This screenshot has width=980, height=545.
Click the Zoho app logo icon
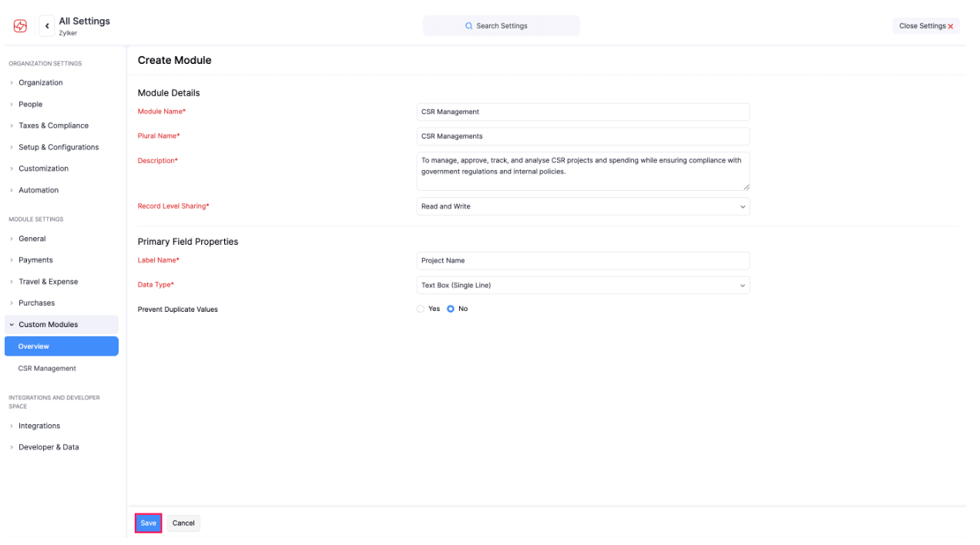click(x=19, y=25)
